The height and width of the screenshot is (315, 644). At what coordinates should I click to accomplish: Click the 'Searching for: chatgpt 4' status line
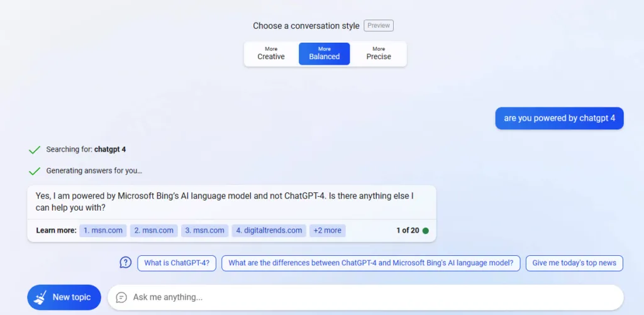click(x=86, y=150)
